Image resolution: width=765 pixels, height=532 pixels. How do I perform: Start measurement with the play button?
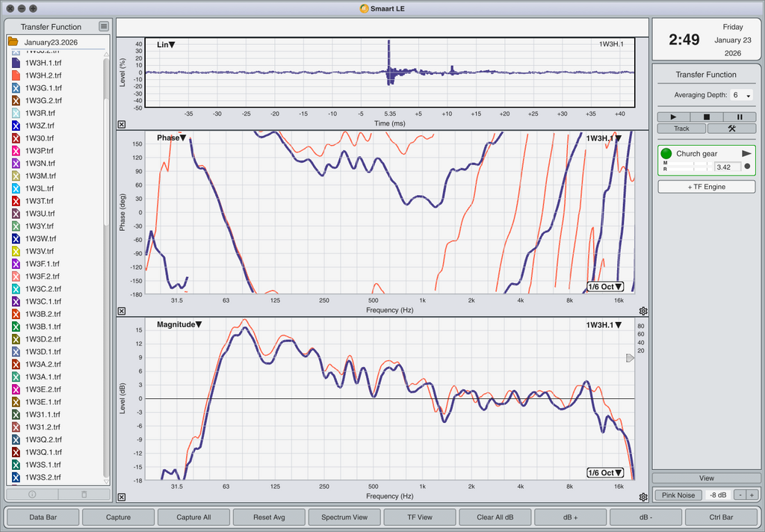coord(674,117)
